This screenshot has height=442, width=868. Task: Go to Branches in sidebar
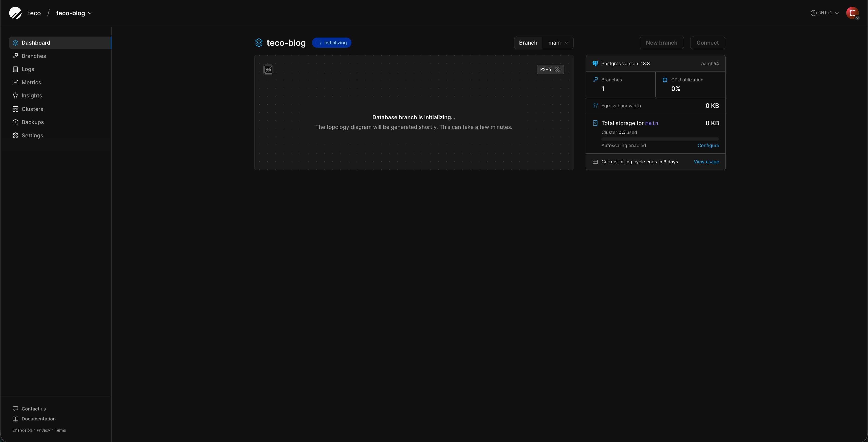pos(34,56)
